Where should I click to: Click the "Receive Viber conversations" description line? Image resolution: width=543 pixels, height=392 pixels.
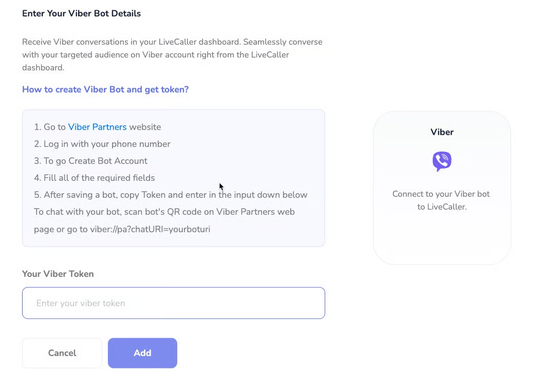[172, 42]
